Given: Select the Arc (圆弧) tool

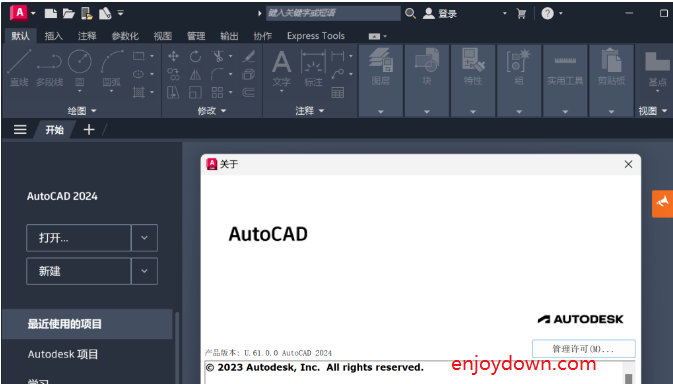Looking at the screenshot, I should pos(112,67).
